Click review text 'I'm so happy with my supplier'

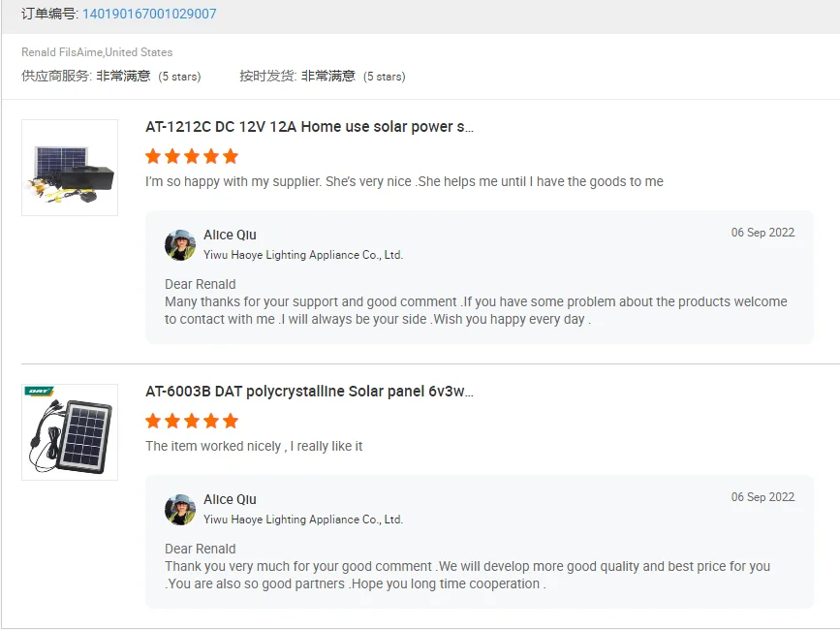233,181
